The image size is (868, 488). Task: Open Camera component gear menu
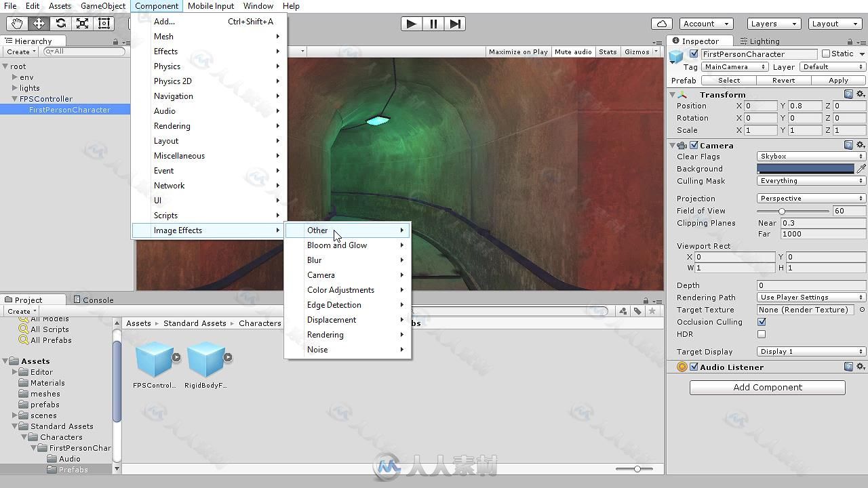point(861,145)
